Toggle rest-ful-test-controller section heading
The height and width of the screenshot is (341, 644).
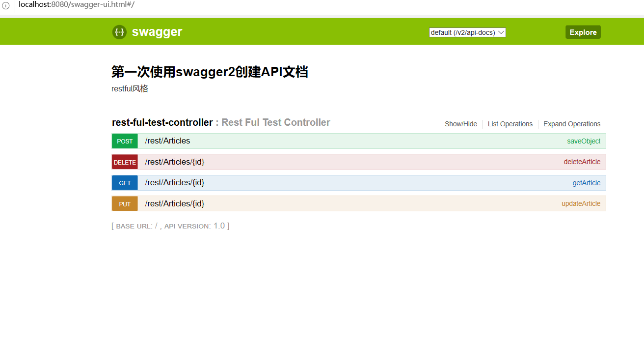click(x=162, y=122)
